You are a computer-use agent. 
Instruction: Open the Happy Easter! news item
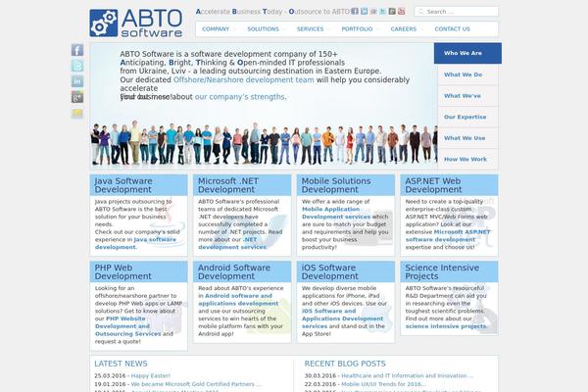pyautogui.click(x=150, y=375)
